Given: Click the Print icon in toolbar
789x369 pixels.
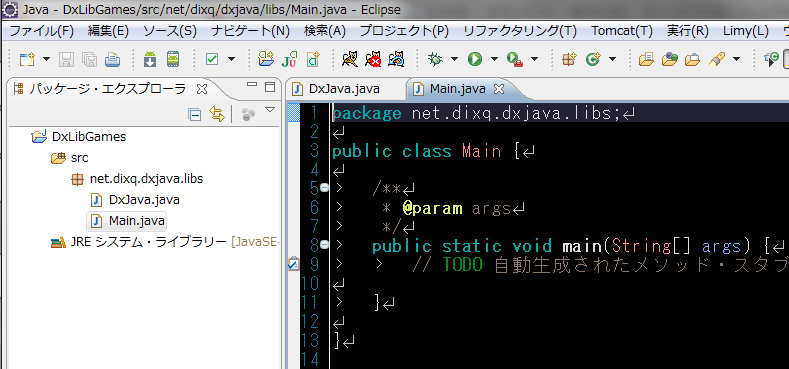Looking at the screenshot, I should coord(112,59).
